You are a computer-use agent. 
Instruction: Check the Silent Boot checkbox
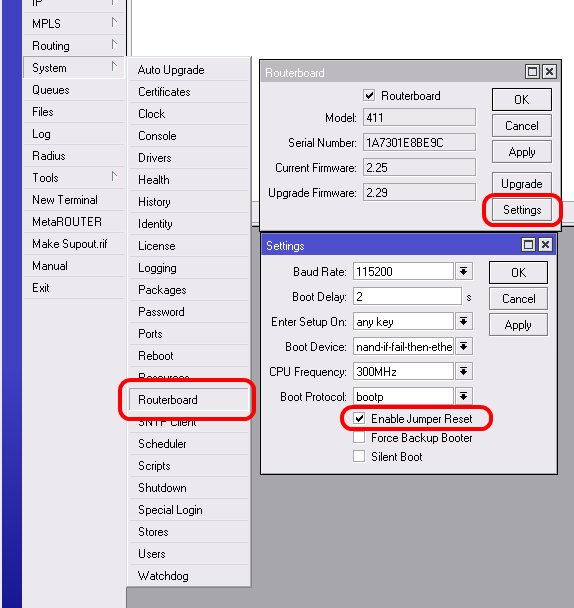pos(359,456)
